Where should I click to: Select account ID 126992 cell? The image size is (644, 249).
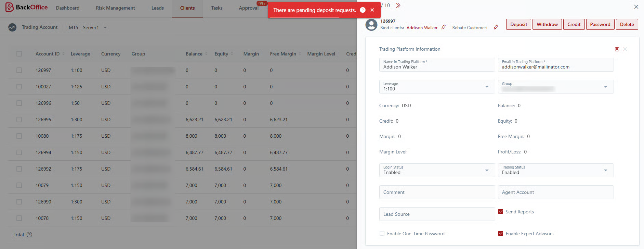[x=43, y=169]
